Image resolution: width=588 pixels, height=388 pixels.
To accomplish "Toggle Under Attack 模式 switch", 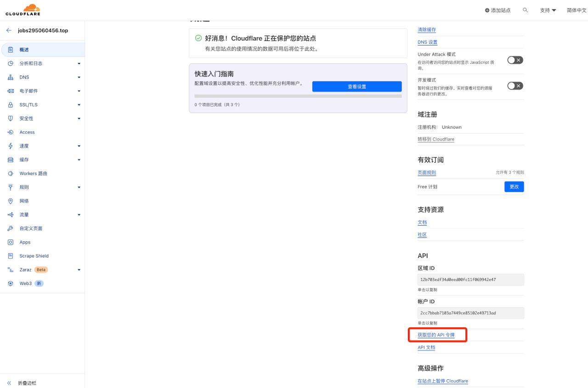I will [515, 60].
